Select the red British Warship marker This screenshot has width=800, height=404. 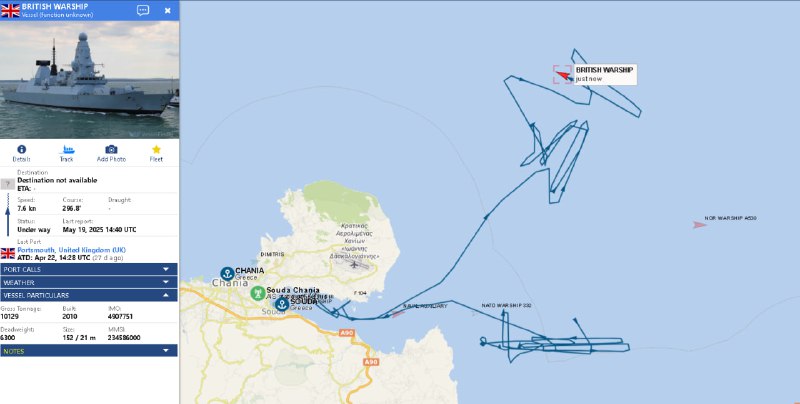pyautogui.click(x=563, y=75)
